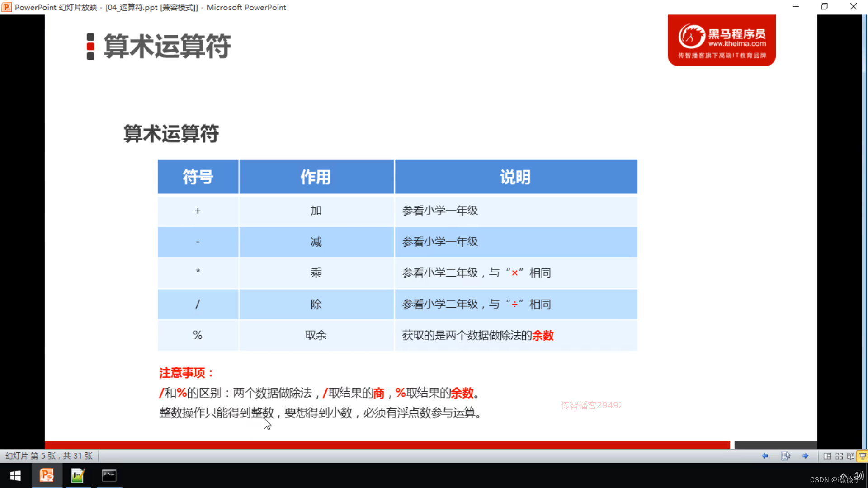Click the itheima logo banner
Screen dimensions: 868x488
(722, 41)
